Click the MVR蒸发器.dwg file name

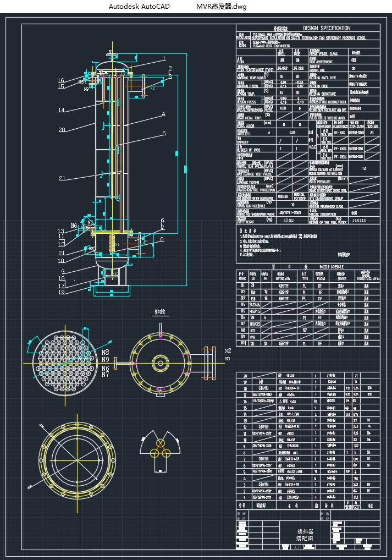(x=222, y=7)
